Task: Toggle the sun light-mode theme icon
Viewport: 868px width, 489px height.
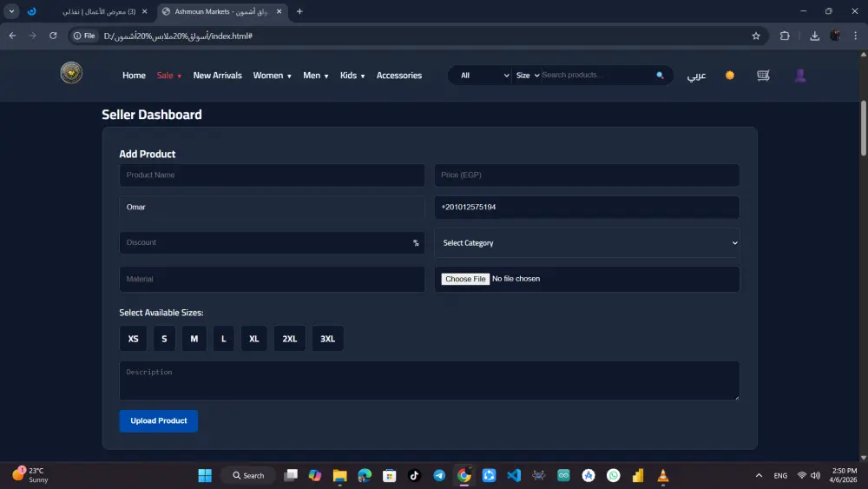Action: (730, 76)
